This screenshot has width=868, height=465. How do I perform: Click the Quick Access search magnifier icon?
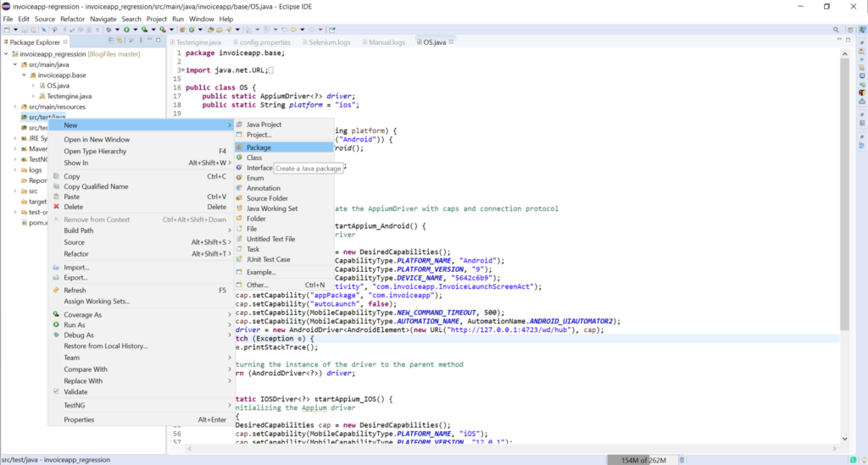click(836, 30)
